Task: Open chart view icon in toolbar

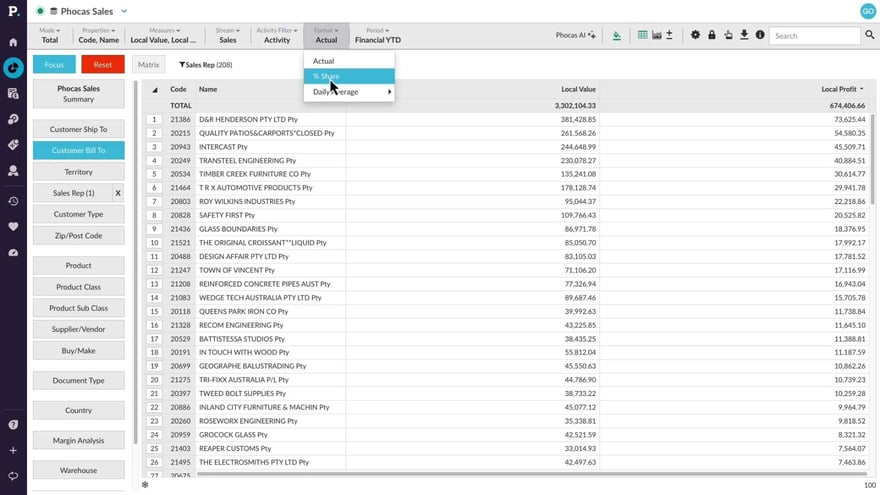Action: coord(656,35)
